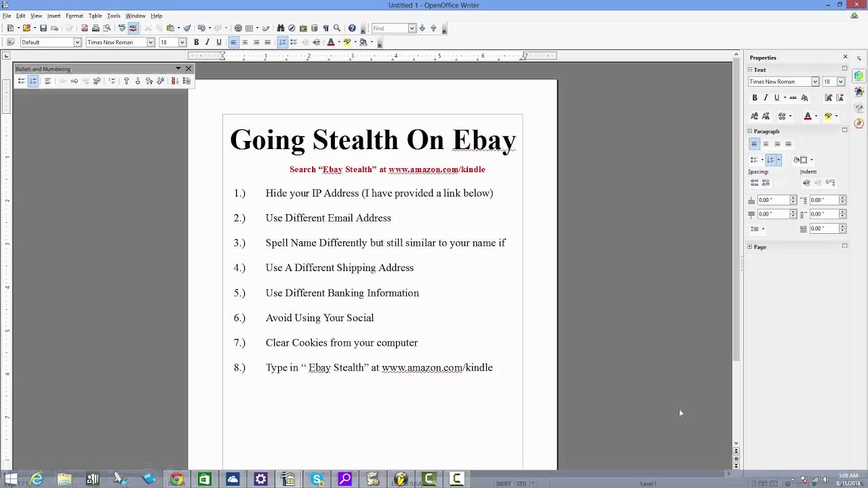Expand the Page section in Properties sidebar
This screenshot has width=868, height=488.
pyautogui.click(x=750, y=247)
